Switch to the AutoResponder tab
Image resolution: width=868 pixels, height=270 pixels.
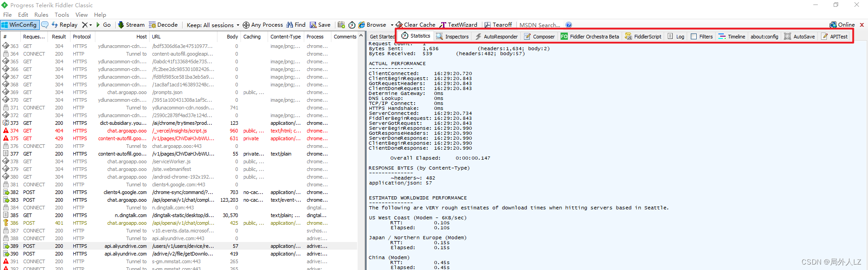[x=496, y=37]
